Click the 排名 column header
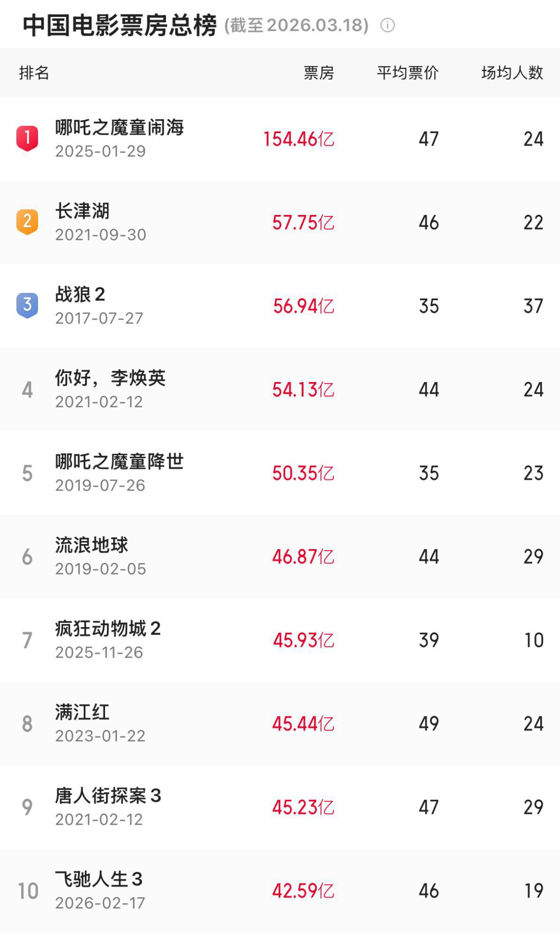The width and height of the screenshot is (560, 950). tap(34, 73)
